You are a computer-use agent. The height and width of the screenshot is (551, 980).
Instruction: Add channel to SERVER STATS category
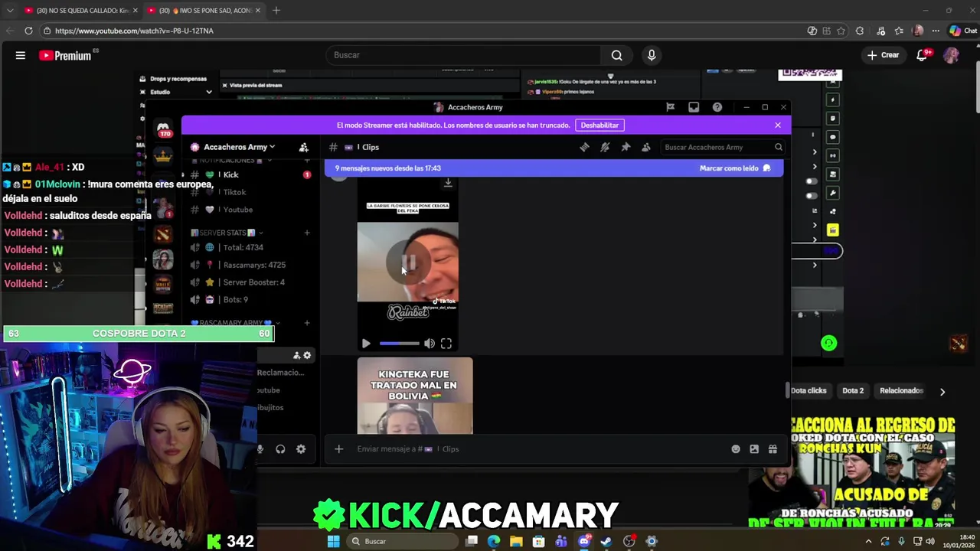307,233
